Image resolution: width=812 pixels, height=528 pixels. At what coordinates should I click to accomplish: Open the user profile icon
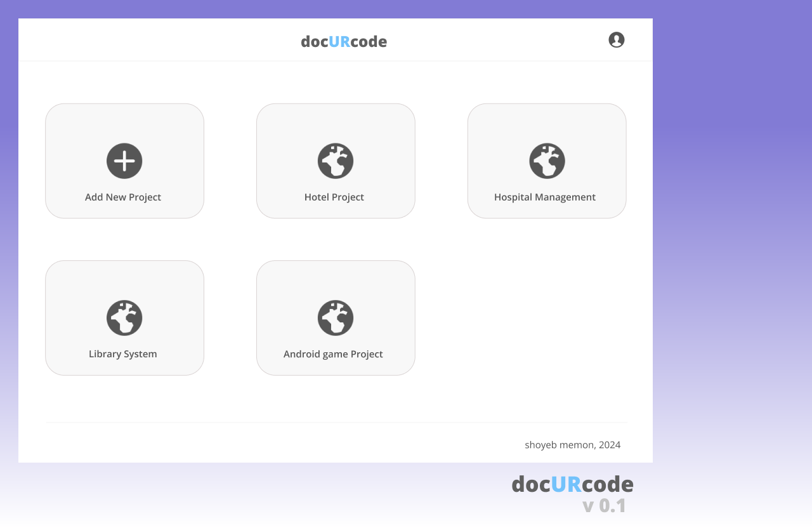(616, 39)
